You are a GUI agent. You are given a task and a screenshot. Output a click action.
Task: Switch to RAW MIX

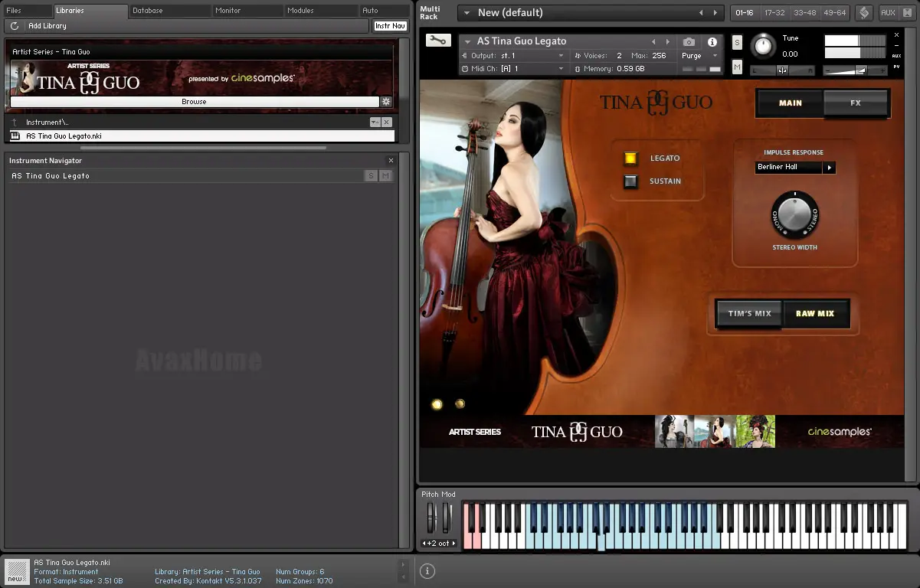[x=815, y=313]
